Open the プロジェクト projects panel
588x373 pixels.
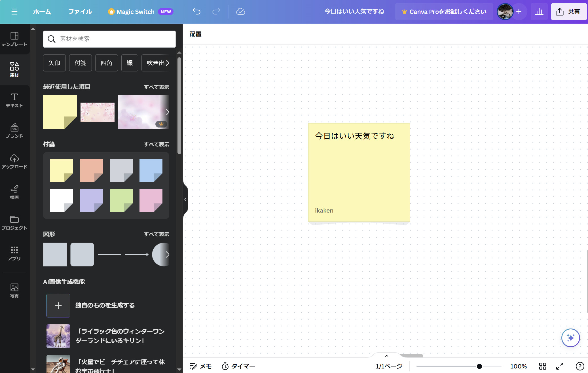pyautogui.click(x=14, y=223)
